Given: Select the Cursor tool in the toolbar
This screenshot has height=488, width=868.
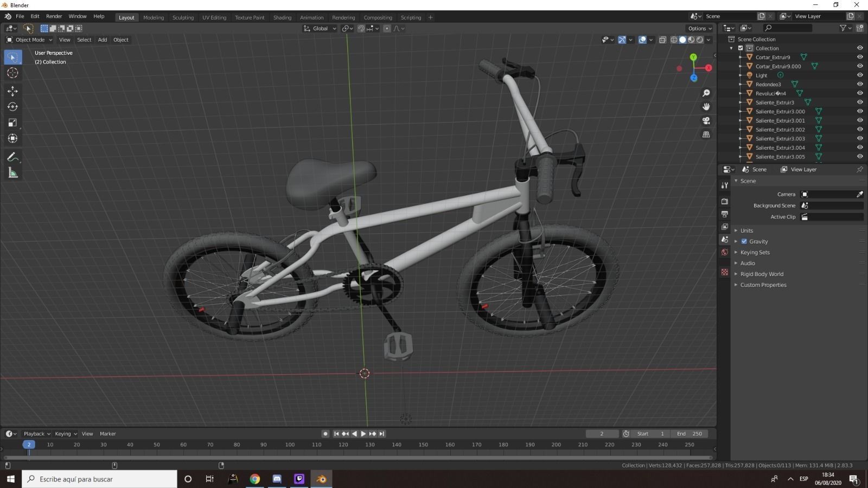Looking at the screenshot, I should [12, 73].
